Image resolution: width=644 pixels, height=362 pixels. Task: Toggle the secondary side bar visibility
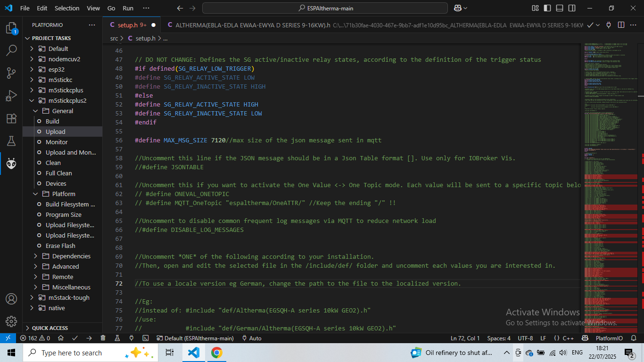pyautogui.click(x=571, y=8)
